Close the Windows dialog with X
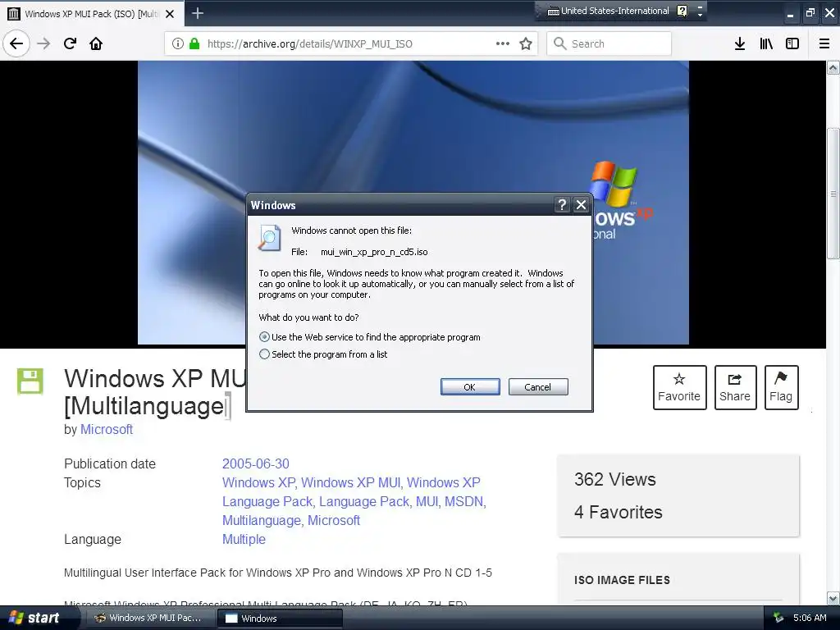This screenshot has width=840, height=630. click(x=581, y=204)
